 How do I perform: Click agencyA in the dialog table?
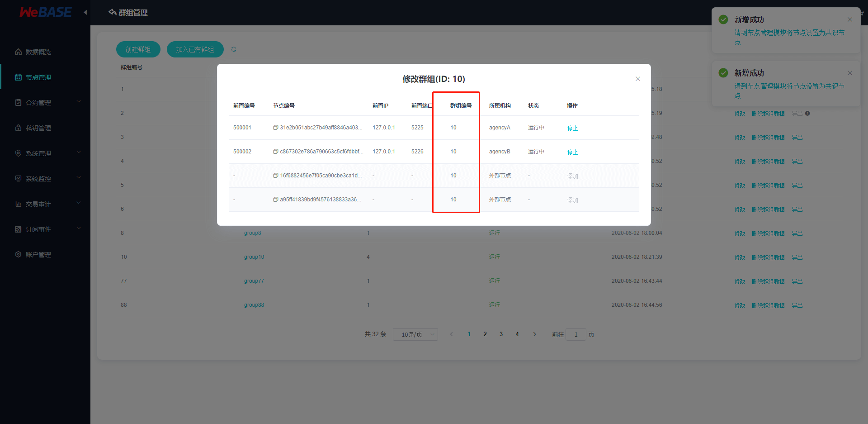tap(500, 128)
